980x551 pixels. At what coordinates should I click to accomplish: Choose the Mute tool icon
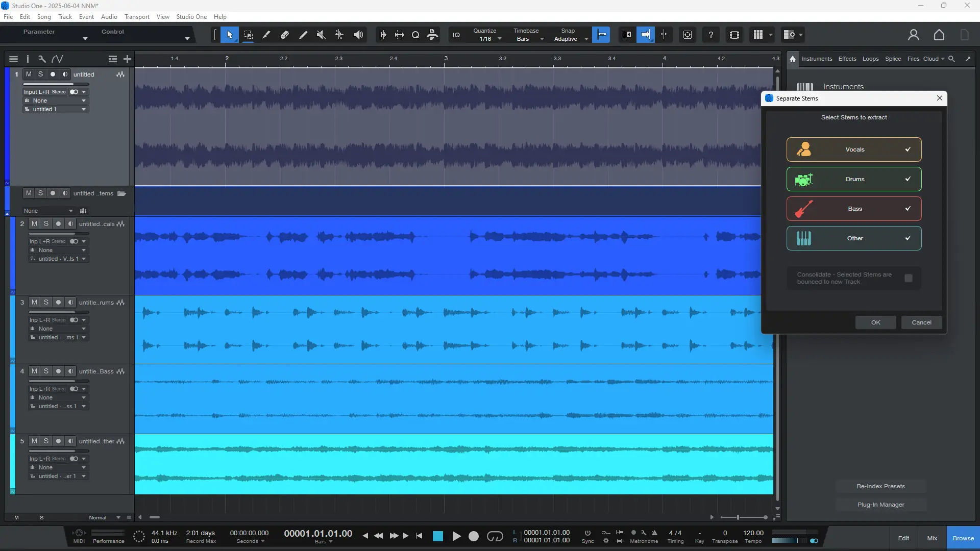[321, 35]
